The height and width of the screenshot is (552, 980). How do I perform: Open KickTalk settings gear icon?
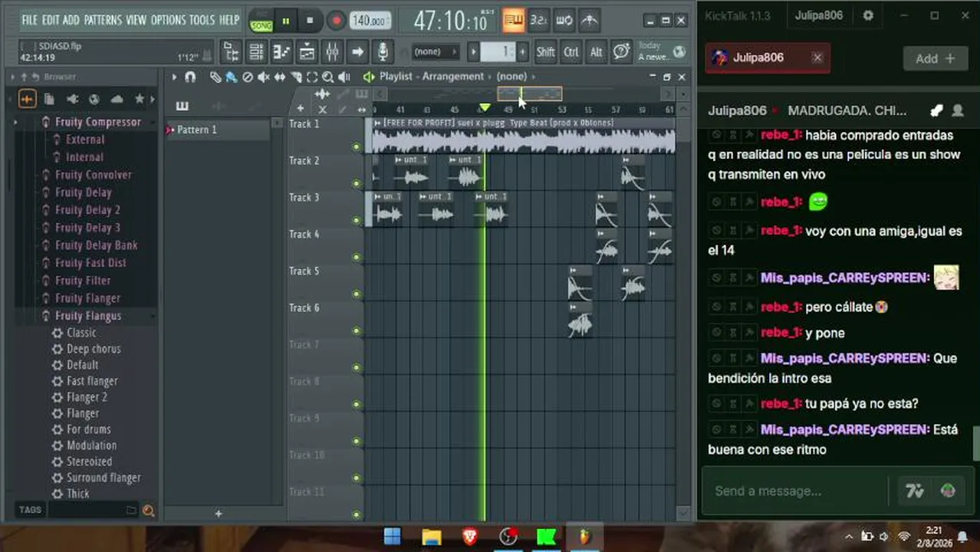tap(868, 15)
